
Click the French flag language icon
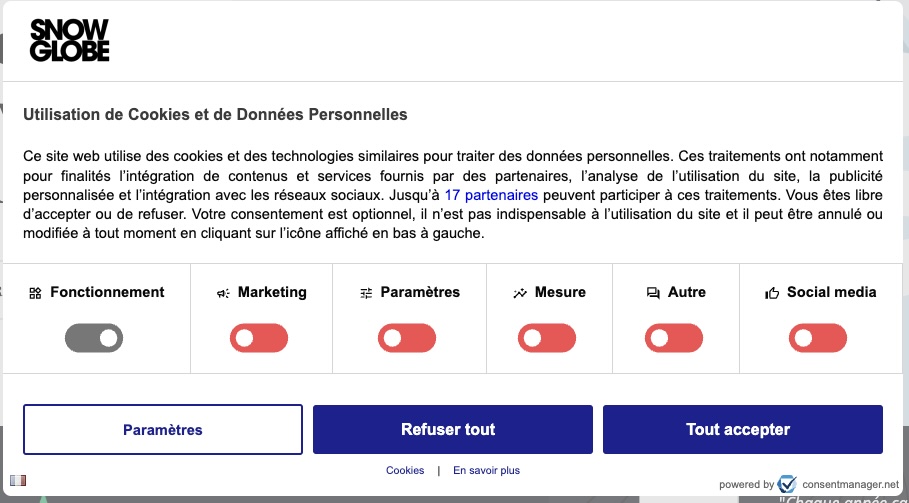click(x=18, y=480)
